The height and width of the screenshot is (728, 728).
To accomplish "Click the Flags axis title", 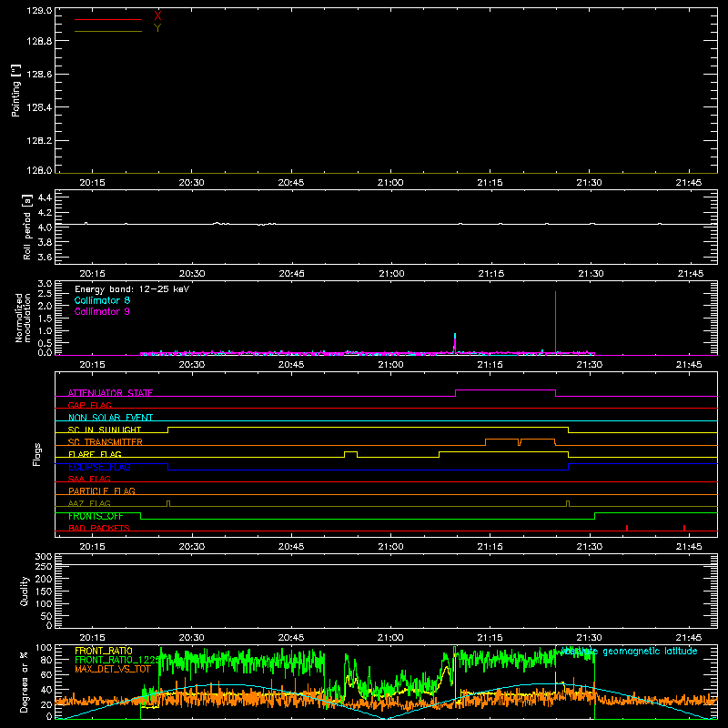I will click(x=36, y=454).
